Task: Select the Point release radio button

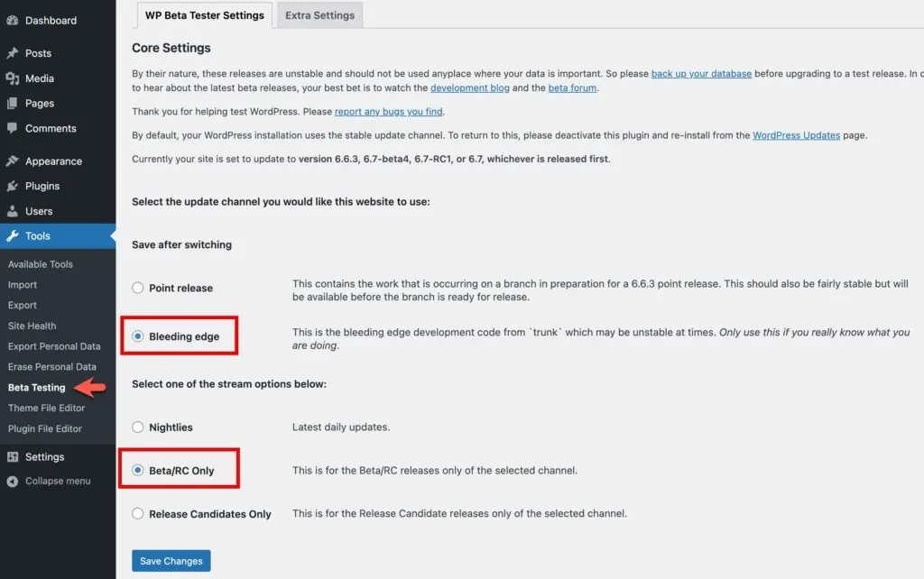Action: (x=138, y=288)
